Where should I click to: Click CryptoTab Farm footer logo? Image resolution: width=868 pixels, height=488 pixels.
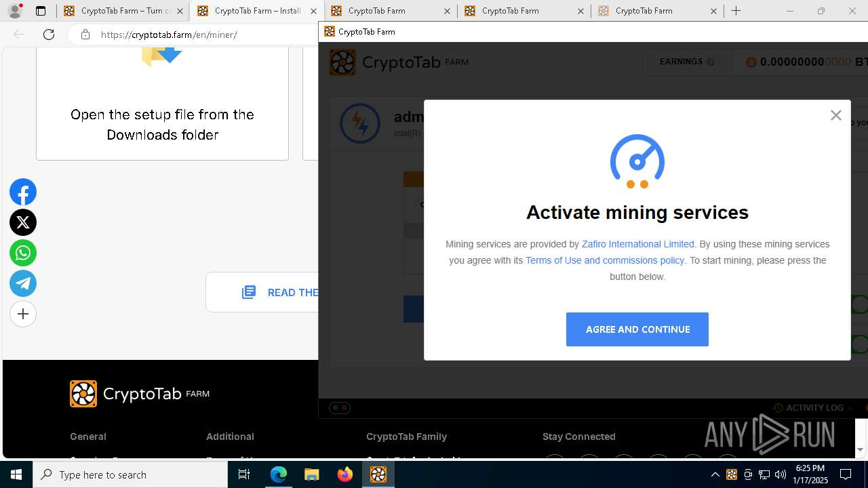coord(140,394)
